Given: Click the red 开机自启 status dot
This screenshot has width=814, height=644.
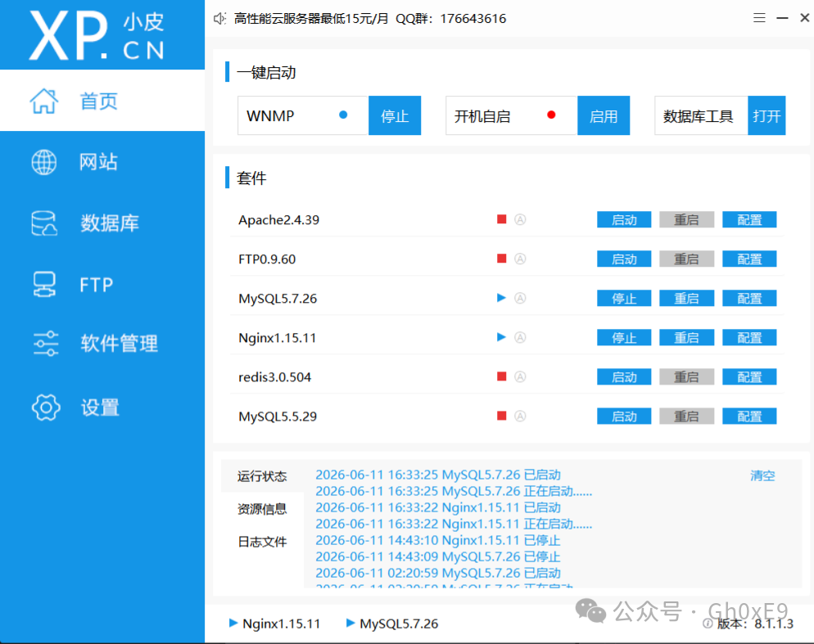Looking at the screenshot, I should tap(551, 115).
